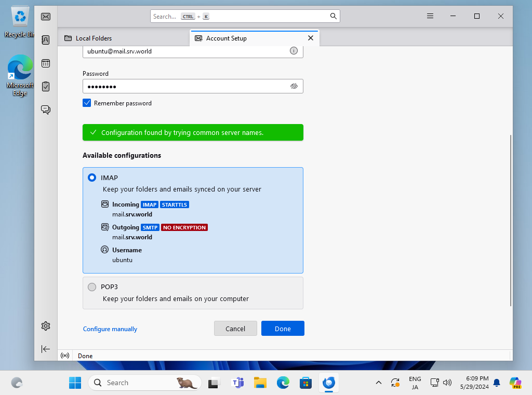
Task: Open the Mail space icon in sidebar
Action: coord(46,17)
